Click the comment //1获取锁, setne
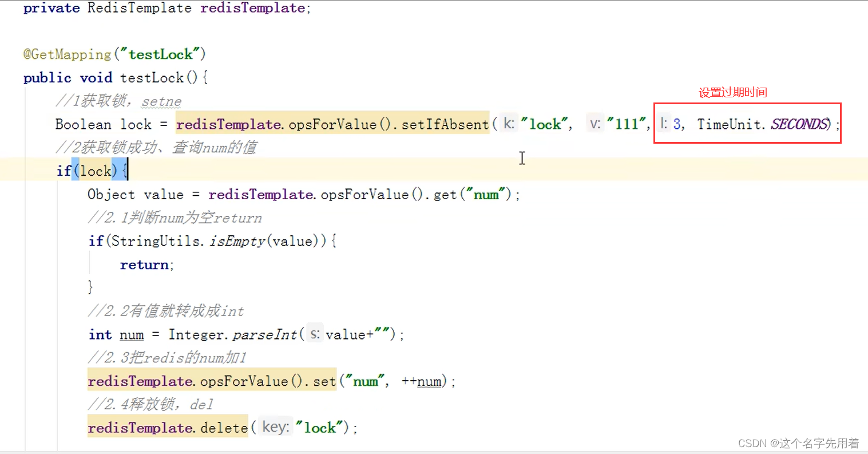 click(x=118, y=101)
